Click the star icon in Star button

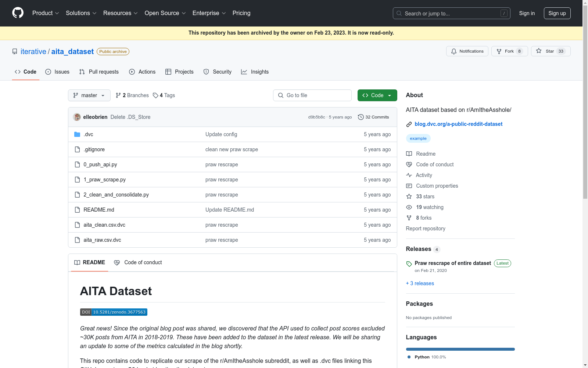point(539,51)
